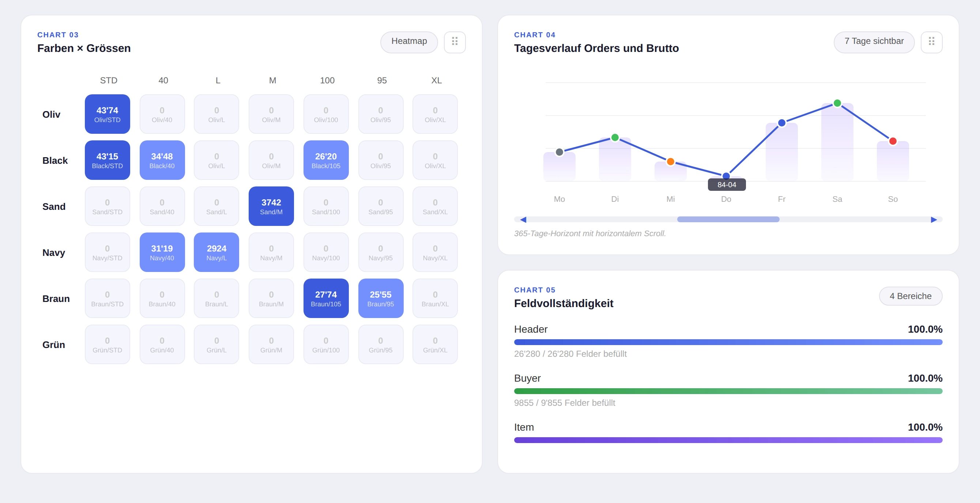This screenshot has width=980, height=503.
Task: Toggle the Heatmap view button
Action: [x=409, y=42]
